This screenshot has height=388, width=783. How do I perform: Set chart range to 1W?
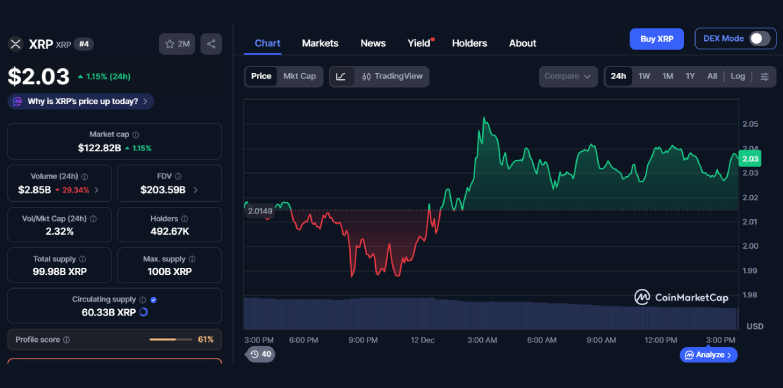click(x=644, y=76)
